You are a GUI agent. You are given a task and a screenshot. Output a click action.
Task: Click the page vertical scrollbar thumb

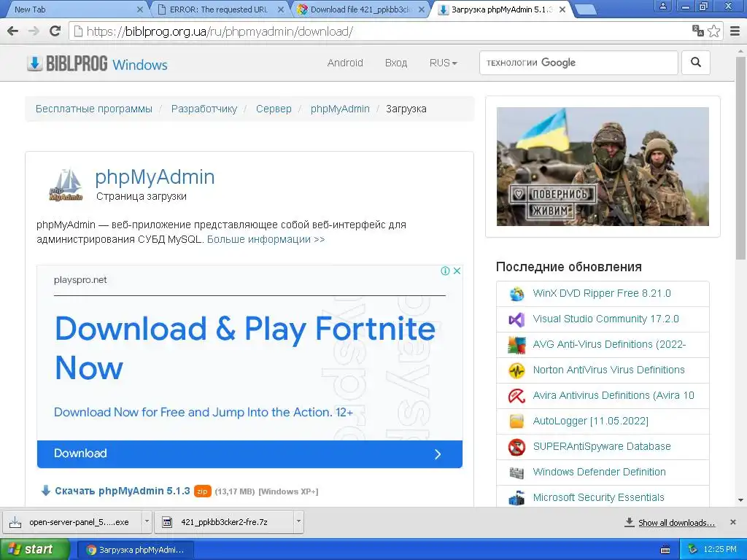(x=741, y=157)
